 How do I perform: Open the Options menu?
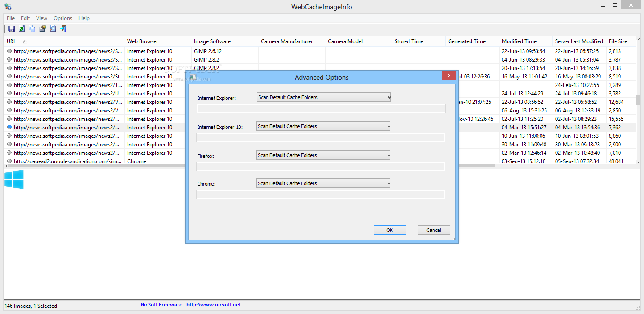[x=63, y=18]
